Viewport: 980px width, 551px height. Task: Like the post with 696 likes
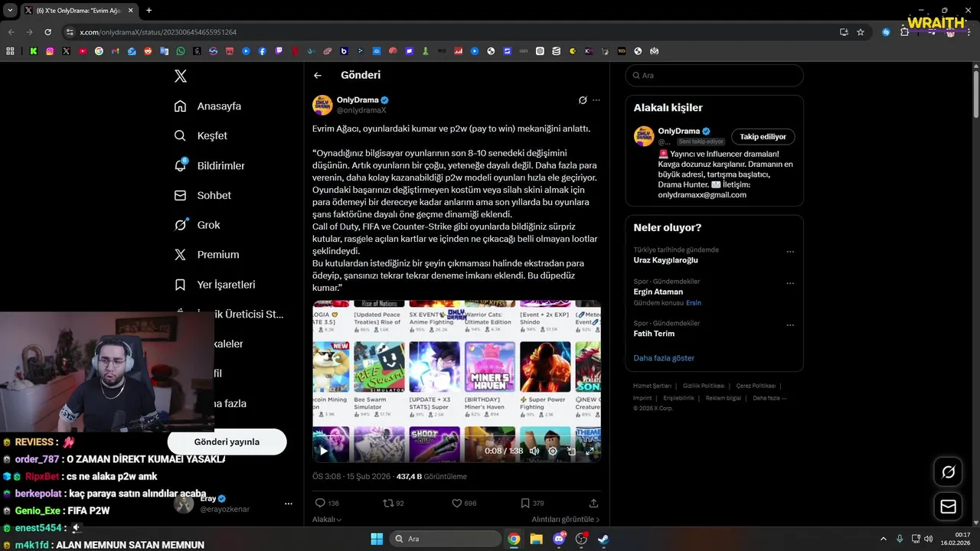pos(464,503)
